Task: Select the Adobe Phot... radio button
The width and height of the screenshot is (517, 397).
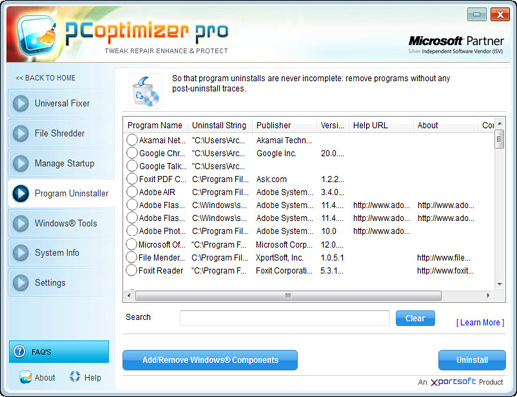Action: pyautogui.click(x=132, y=231)
